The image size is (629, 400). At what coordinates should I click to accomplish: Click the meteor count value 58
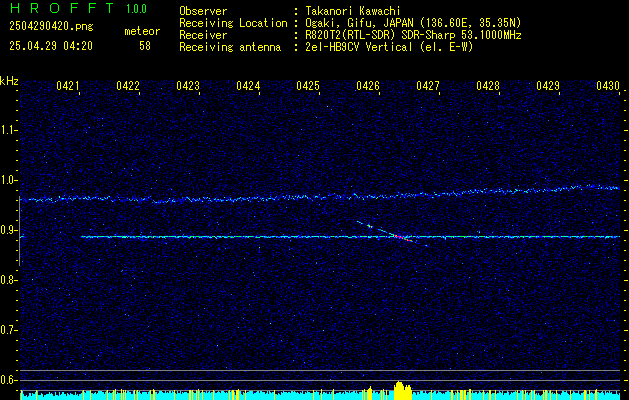pos(145,46)
